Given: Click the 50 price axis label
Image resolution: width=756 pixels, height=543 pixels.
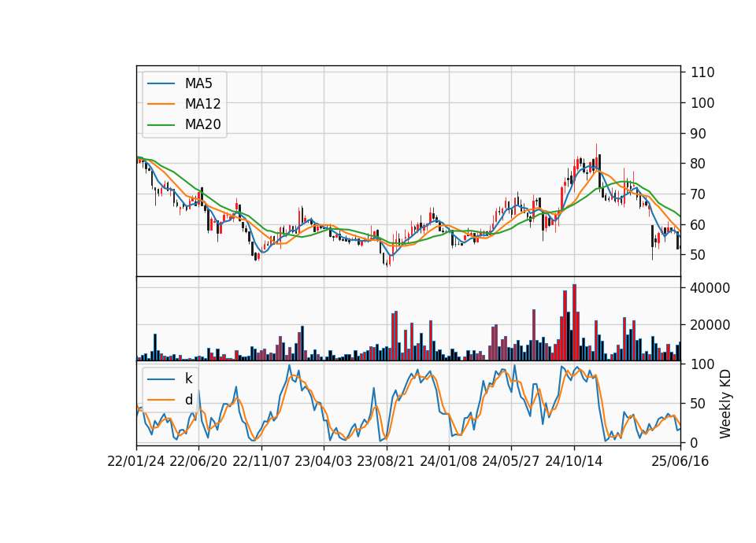Looking at the screenshot, I should [699, 255].
